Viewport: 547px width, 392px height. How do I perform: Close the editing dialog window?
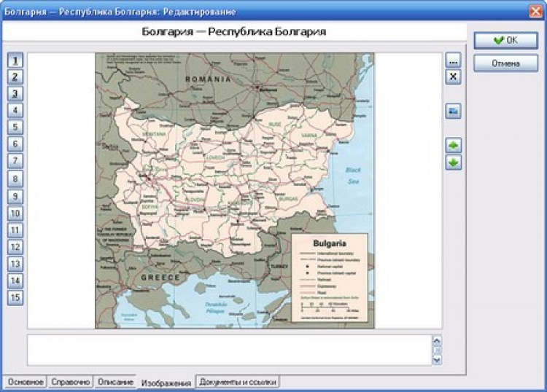[x=535, y=12]
